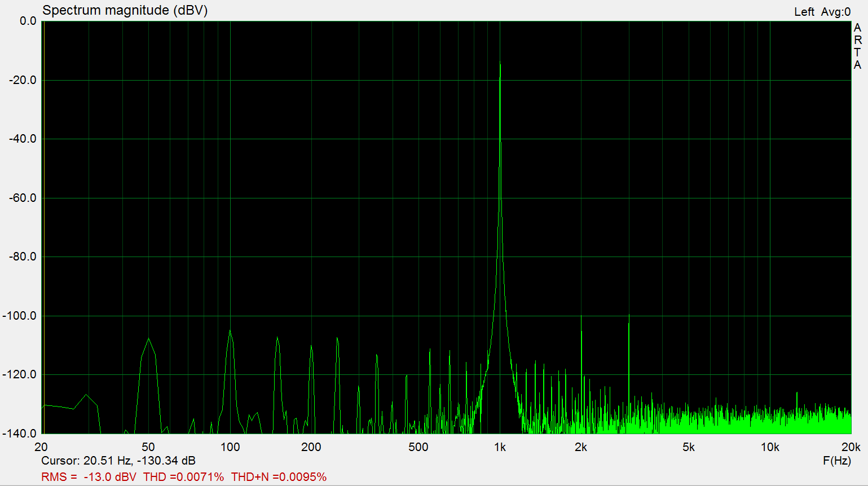Screen dimensions: 868x486
Task: Click the 'Left' channel label
Action: (804, 12)
